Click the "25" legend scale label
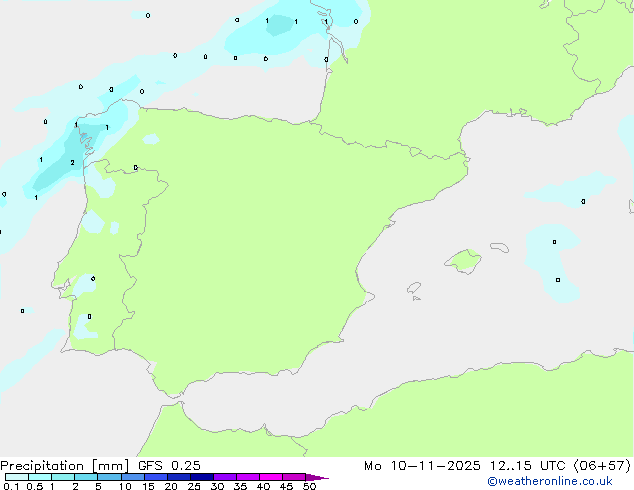Image resolution: width=634 pixels, height=490 pixels. [x=194, y=486]
